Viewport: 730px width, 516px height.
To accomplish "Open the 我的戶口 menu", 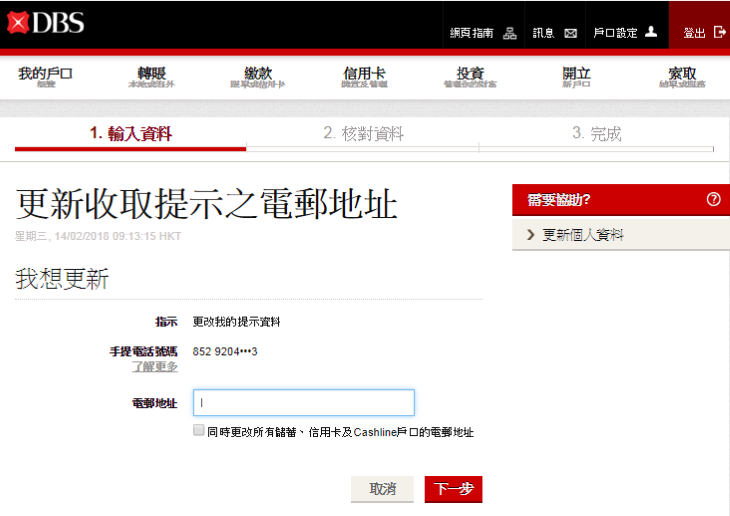I will pos(46,77).
